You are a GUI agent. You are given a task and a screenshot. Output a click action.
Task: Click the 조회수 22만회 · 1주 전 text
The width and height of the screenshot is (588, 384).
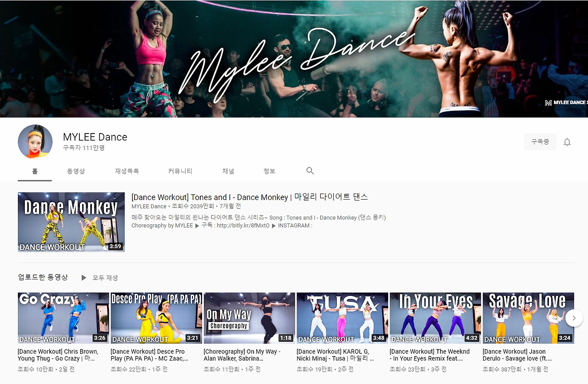coord(139,369)
